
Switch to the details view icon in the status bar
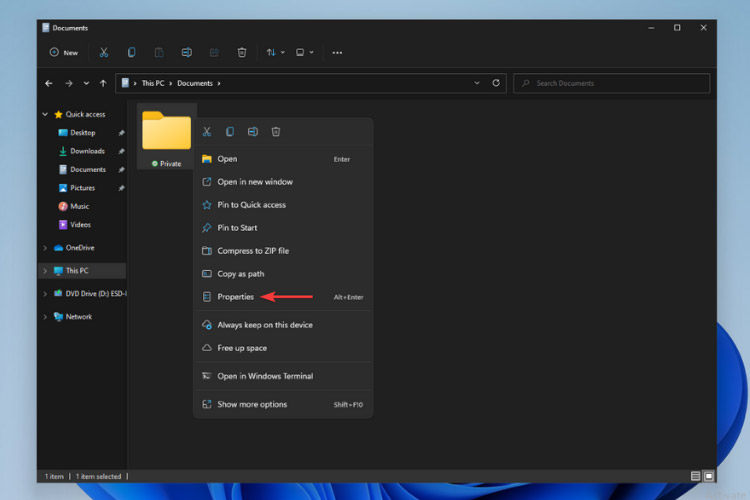pyautogui.click(x=695, y=476)
